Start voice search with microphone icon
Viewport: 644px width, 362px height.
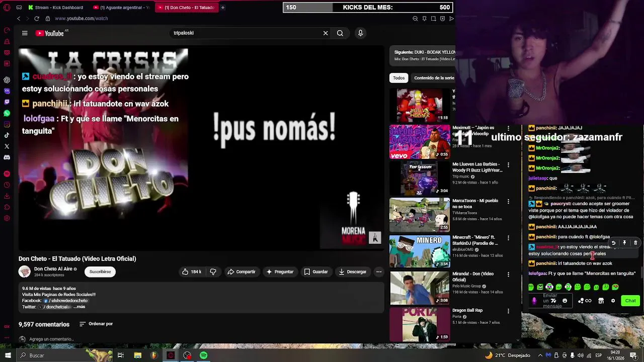360,33
